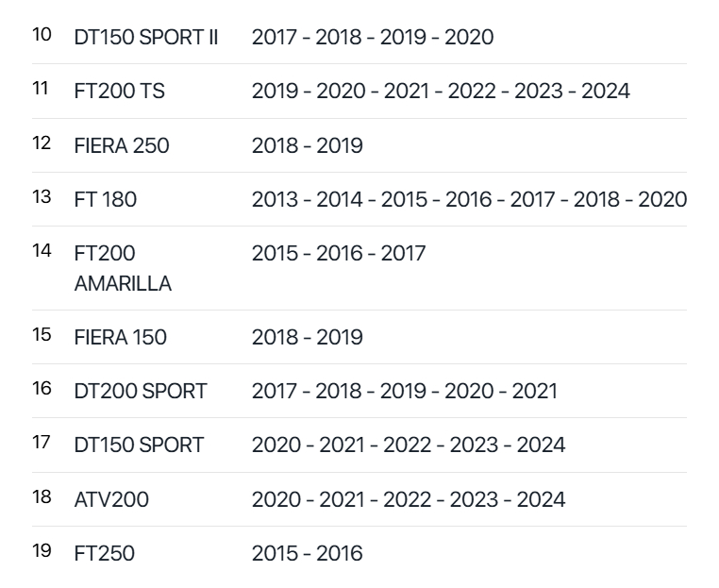Click the DT200 SPORT model name
This screenshot has height=588, width=719.
pos(141,391)
